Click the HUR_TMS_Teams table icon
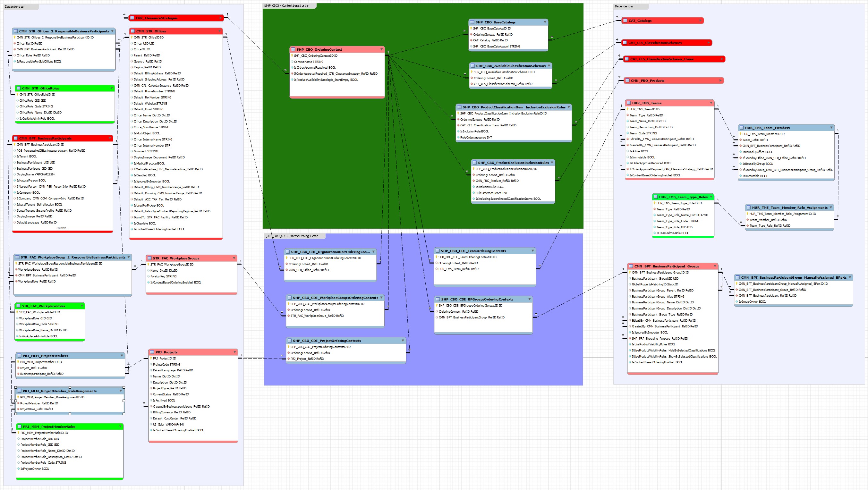868x490 pixels. [629, 103]
